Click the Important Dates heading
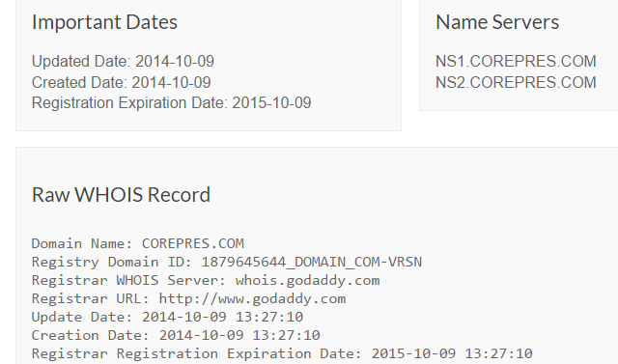Viewport: 618px width, 364px height. (104, 22)
